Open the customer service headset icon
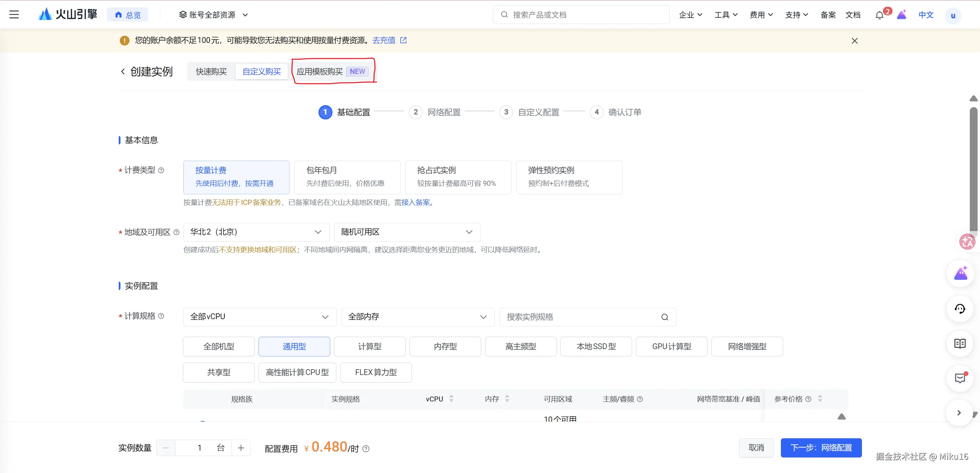 point(960,309)
